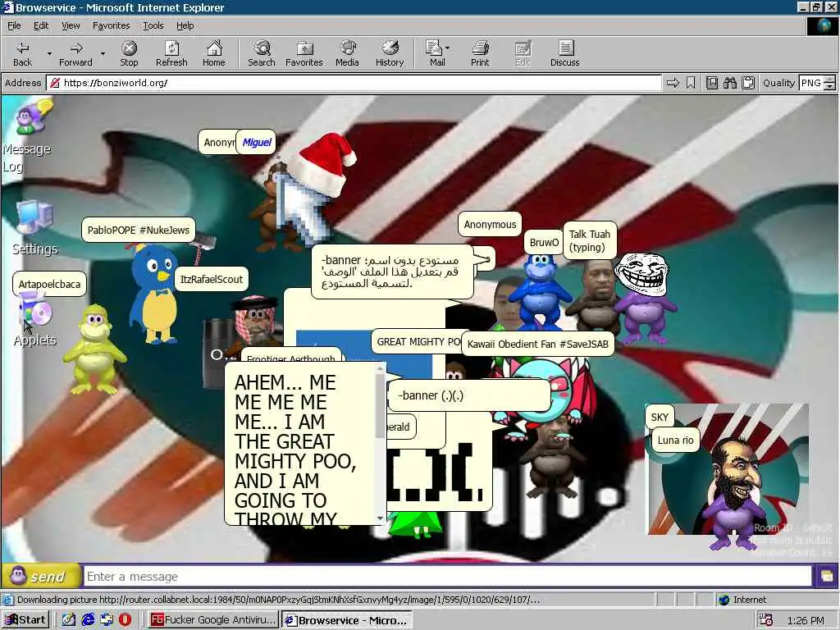Open the Search pane

coord(262,53)
